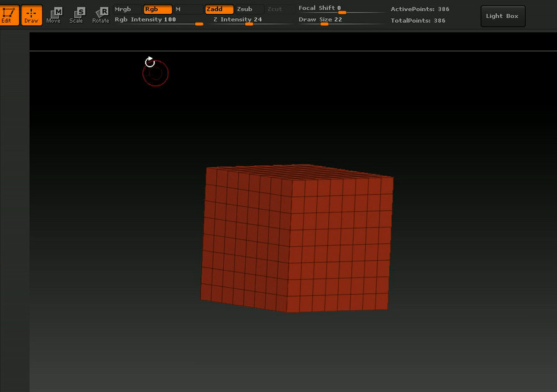This screenshot has height=392, width=557.
Task: Adjust the Rgb Intensity slider
Action: click(158, 20)
